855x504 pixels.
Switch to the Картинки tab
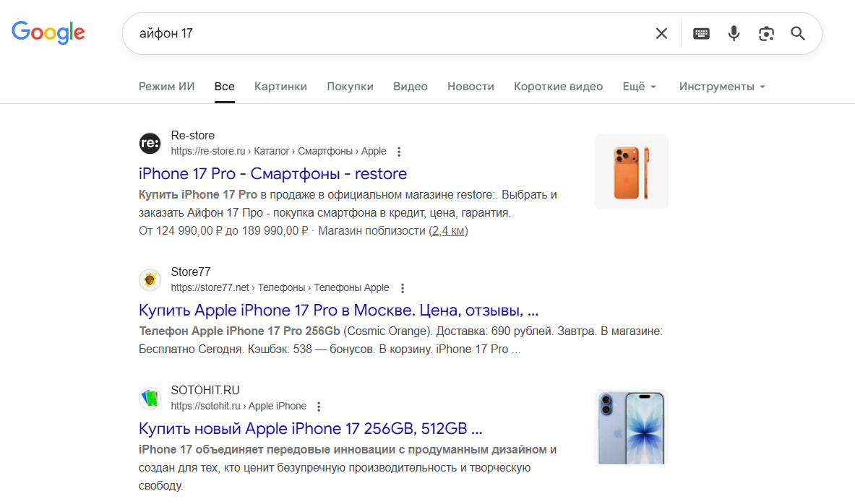pos(280,87)
